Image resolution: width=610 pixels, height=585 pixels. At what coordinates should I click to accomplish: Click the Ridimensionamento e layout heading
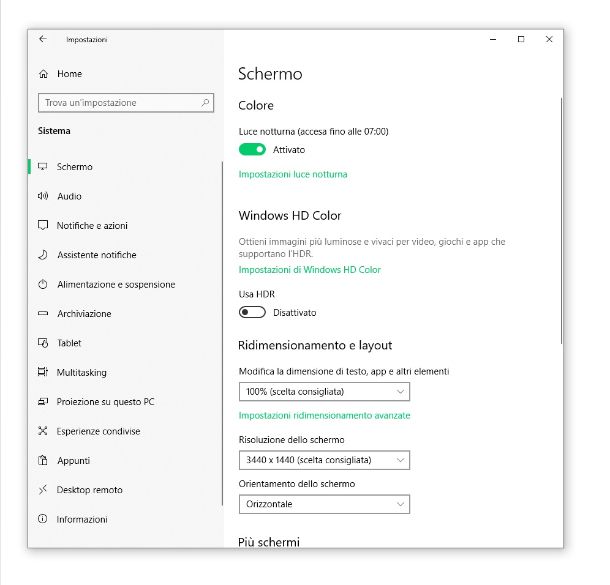315,345
